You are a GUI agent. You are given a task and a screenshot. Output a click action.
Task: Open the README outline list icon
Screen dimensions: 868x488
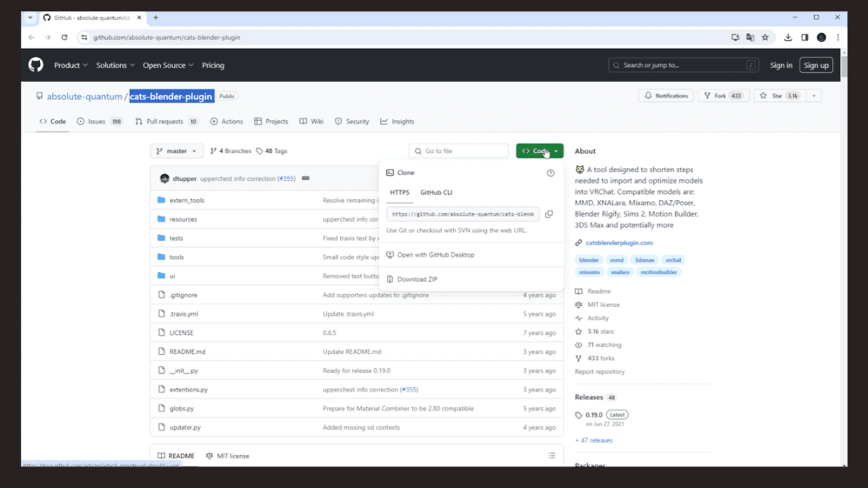point(551,456)
